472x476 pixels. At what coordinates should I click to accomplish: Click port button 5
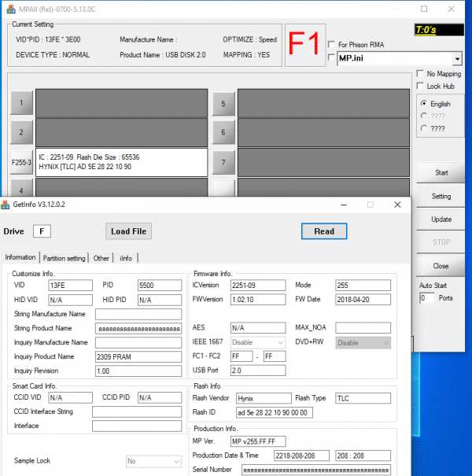coord(223,104)
